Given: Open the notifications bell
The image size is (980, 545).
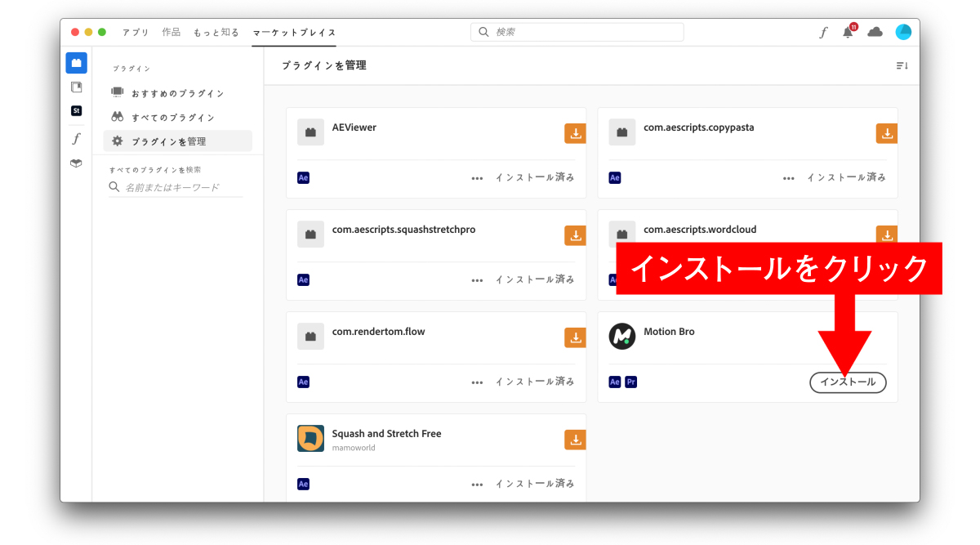Looking at the screenshot, I should 848,32.
